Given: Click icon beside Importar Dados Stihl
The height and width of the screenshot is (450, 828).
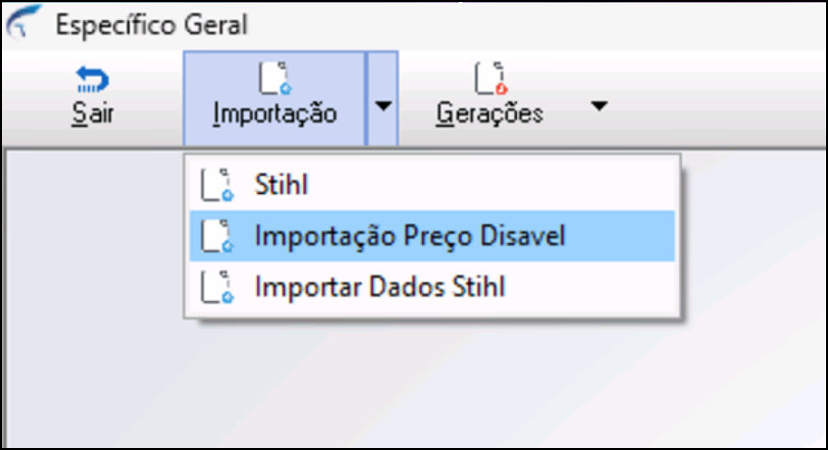Looking at the screenshot, I should pos(217,287).
